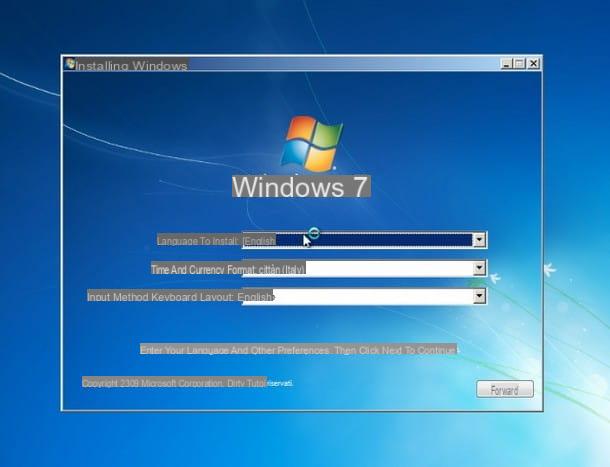Click the 'Input Method Keyboard Layout' label
The image size is (610, 467).
pos(161,297)
